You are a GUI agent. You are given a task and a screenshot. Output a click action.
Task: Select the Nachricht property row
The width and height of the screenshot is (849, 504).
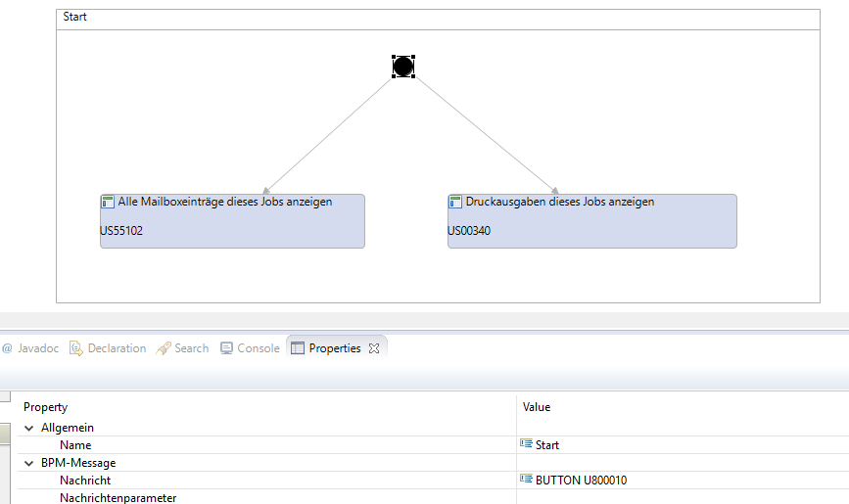click(433, 481)
